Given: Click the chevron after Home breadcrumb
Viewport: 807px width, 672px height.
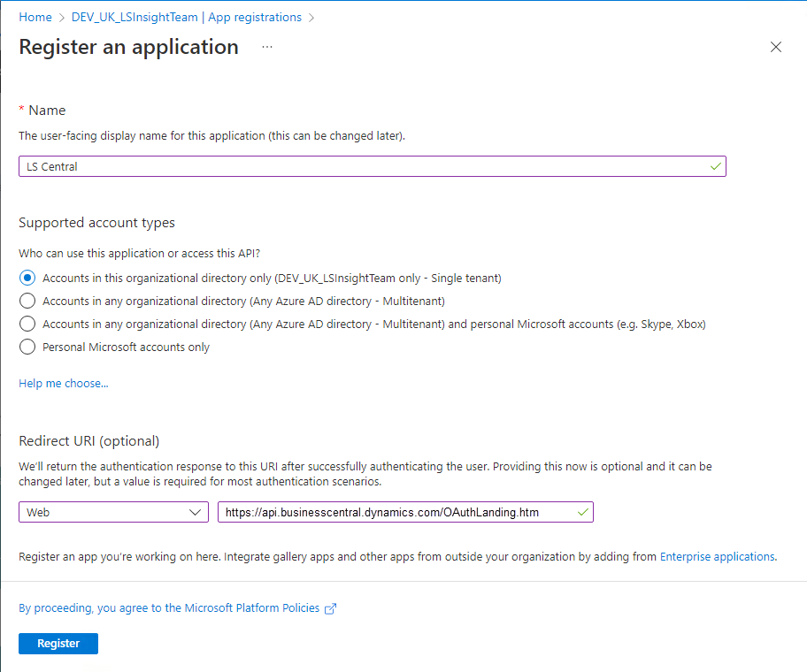Looking at the screenshot, I should [x=62, y=18].
